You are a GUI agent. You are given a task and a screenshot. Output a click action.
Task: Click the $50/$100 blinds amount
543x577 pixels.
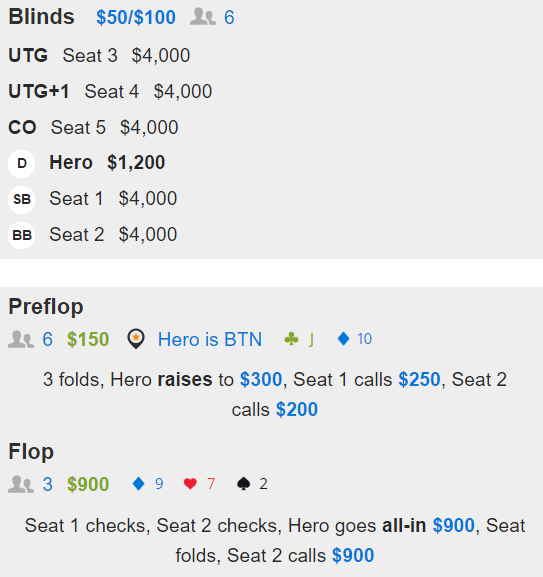coord(136,17)
